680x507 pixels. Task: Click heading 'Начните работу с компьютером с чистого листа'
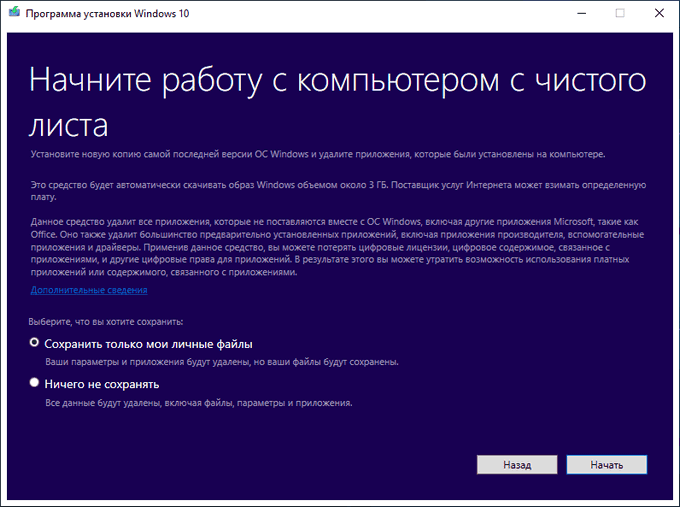337,102
